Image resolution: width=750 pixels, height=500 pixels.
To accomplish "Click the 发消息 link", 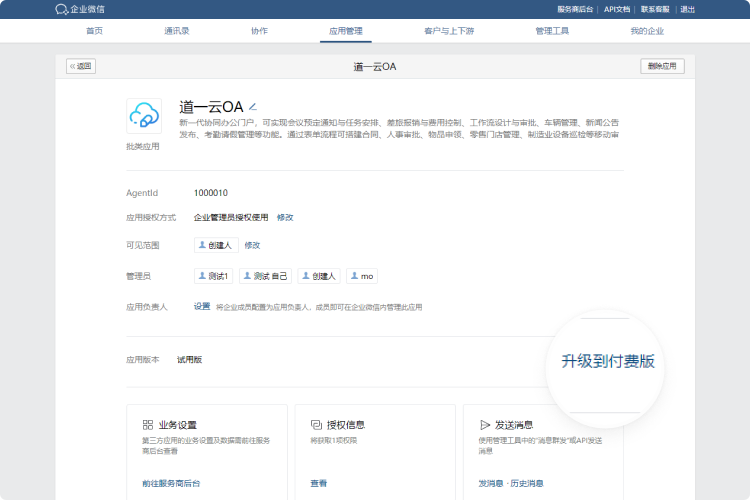I will coord(491,483).
